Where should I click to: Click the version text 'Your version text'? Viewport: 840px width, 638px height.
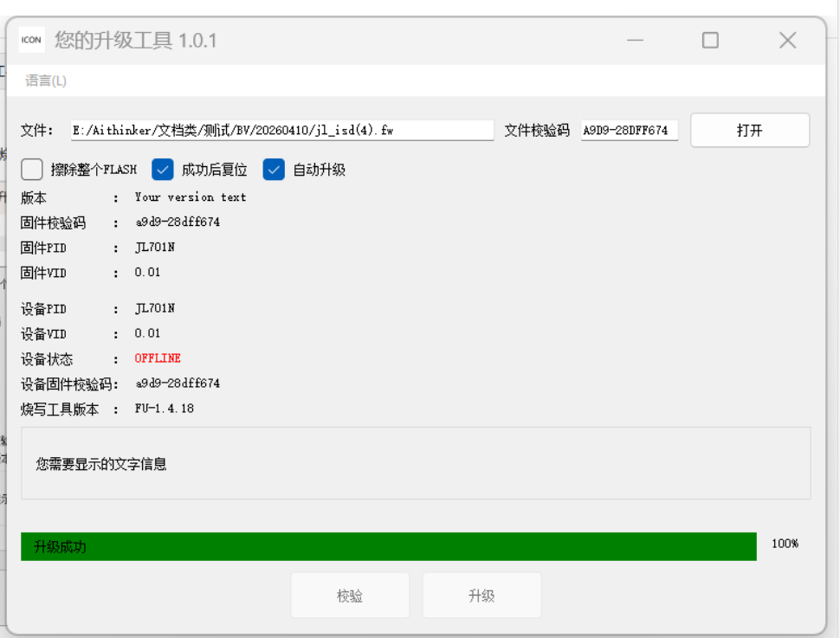[x=191, y=197]
